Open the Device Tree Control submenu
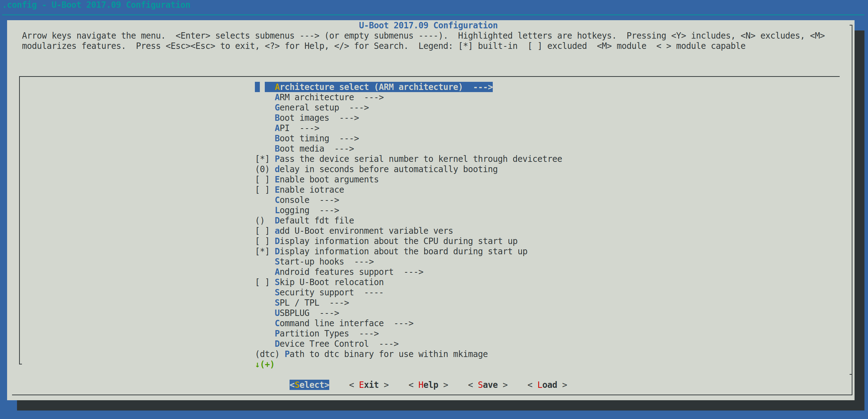 point(322,344)
